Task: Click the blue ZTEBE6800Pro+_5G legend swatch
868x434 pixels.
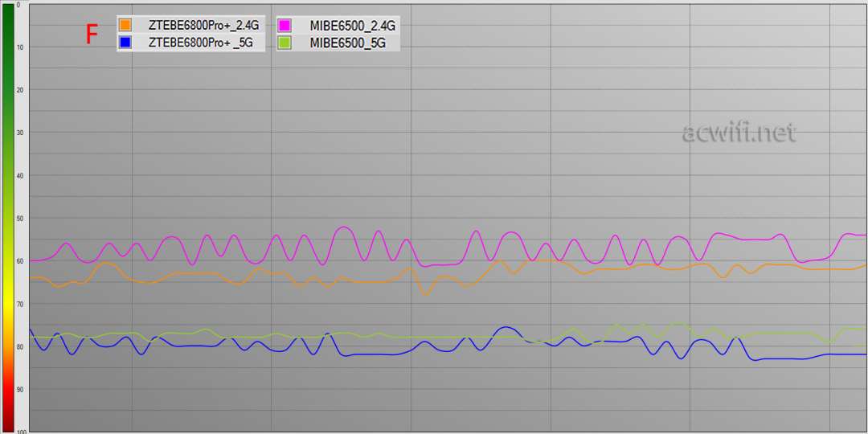Action: click(125, 43)
